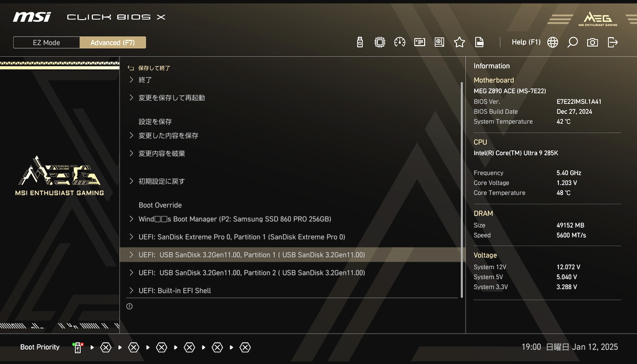Click the System 5V value 5.040 V
The image size is (637, 364).
pyautogui.click(x=566, y=277)
